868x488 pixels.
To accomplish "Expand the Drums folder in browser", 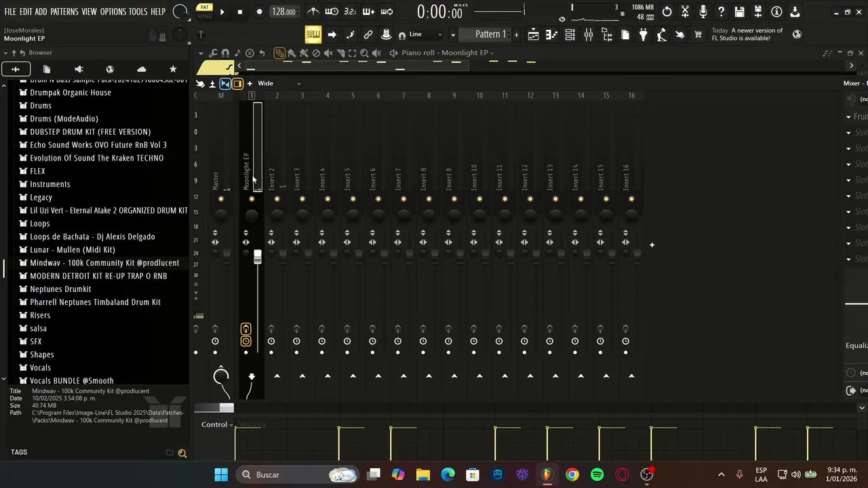I will tap(41, 106).
